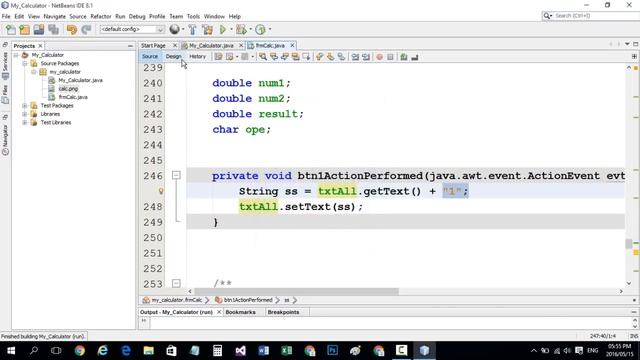Screen dimensions: 640x360
Task: Click Shift Line Left icon
Action: (x=355, y=57)
